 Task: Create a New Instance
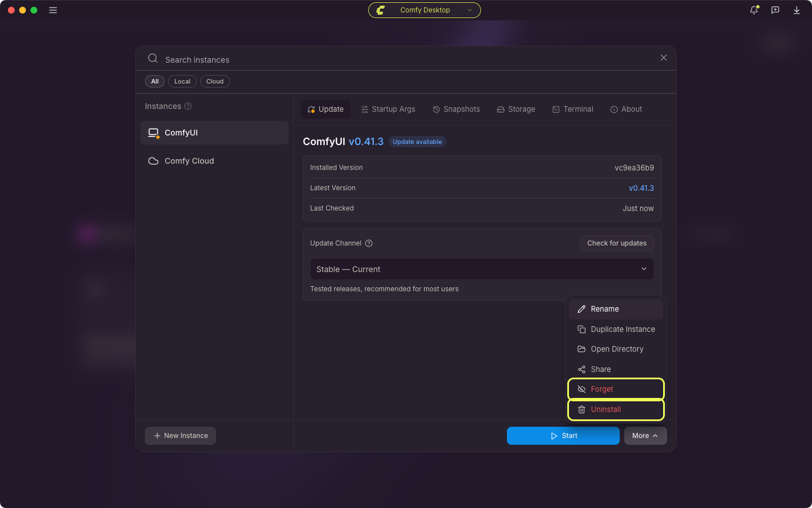pos(180,436)
